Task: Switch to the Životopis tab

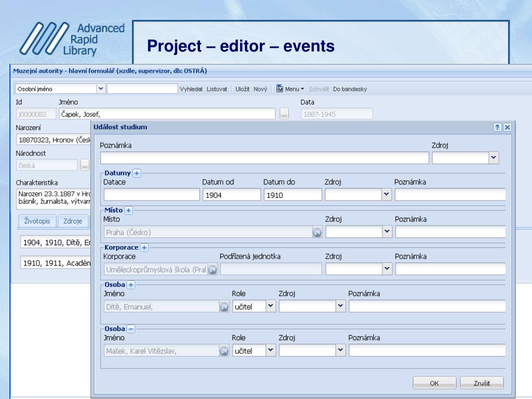Action: [37, 221]
